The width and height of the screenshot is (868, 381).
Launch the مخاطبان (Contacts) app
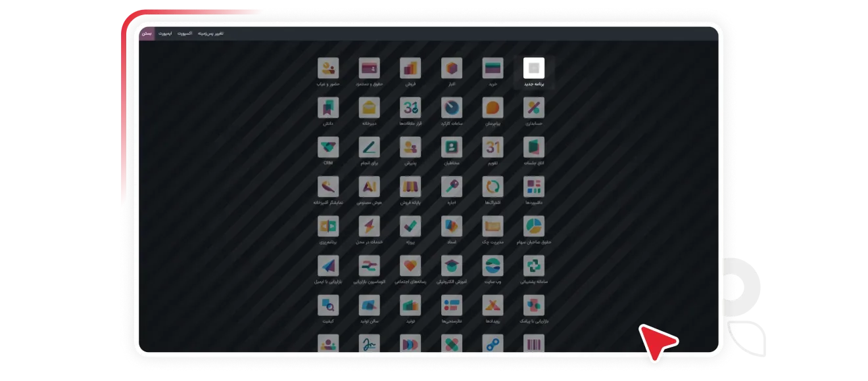coord(451,147)
